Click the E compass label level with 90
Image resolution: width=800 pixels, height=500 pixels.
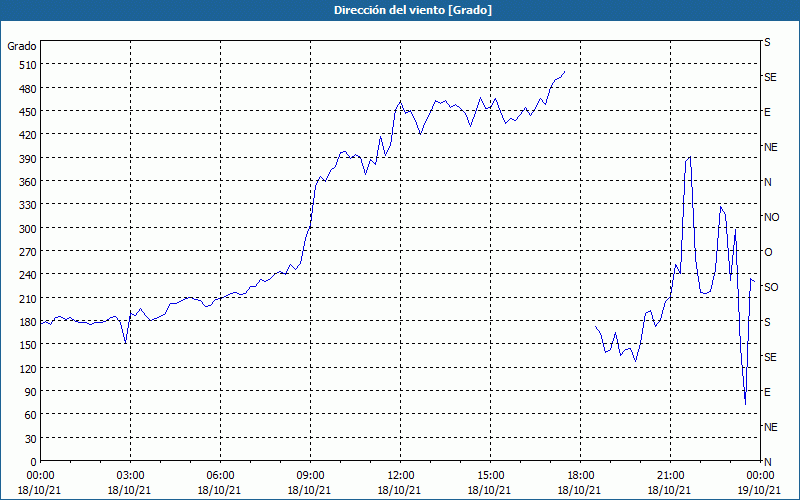coord(767,392)
